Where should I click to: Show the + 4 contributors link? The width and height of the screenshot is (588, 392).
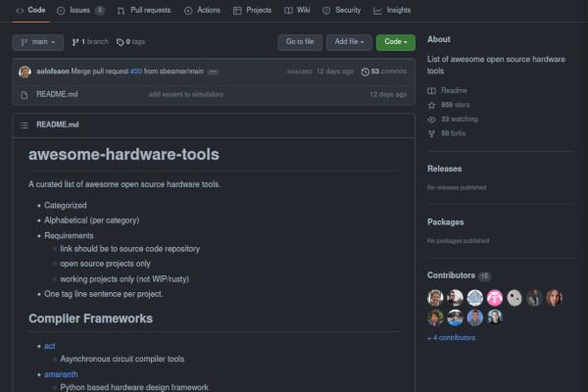451,337
